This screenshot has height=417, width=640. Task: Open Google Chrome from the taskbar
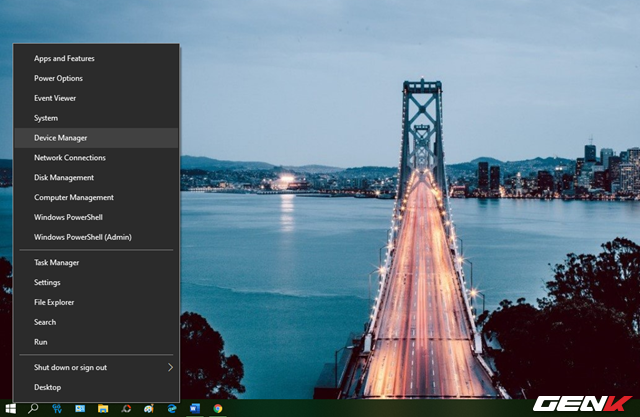pyautogui.click(x=218, y=408)
